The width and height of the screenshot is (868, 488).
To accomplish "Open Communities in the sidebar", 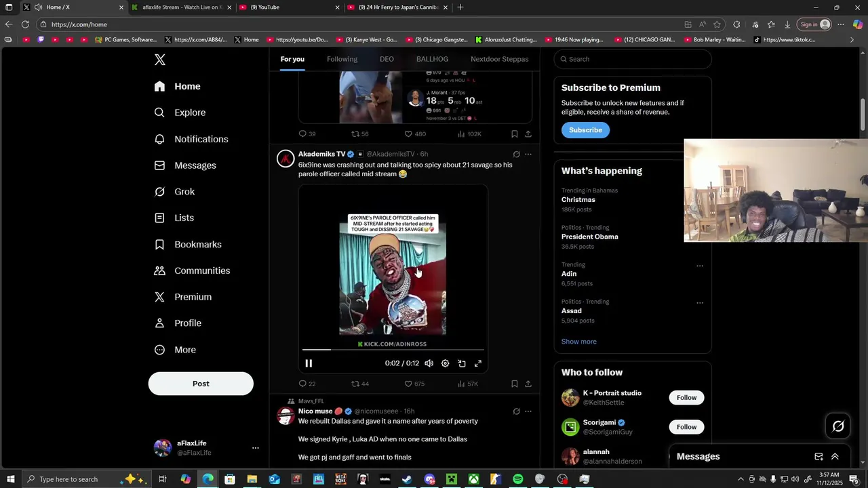I will pos(192,270).
